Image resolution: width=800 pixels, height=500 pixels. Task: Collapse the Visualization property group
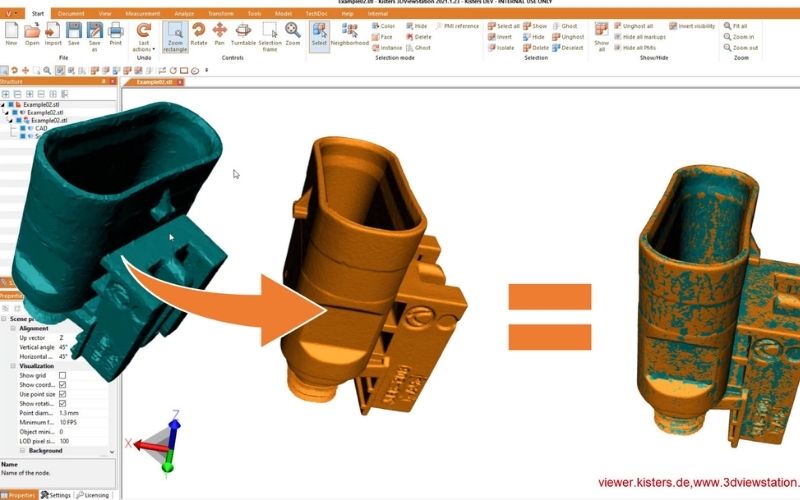(13, 366)
